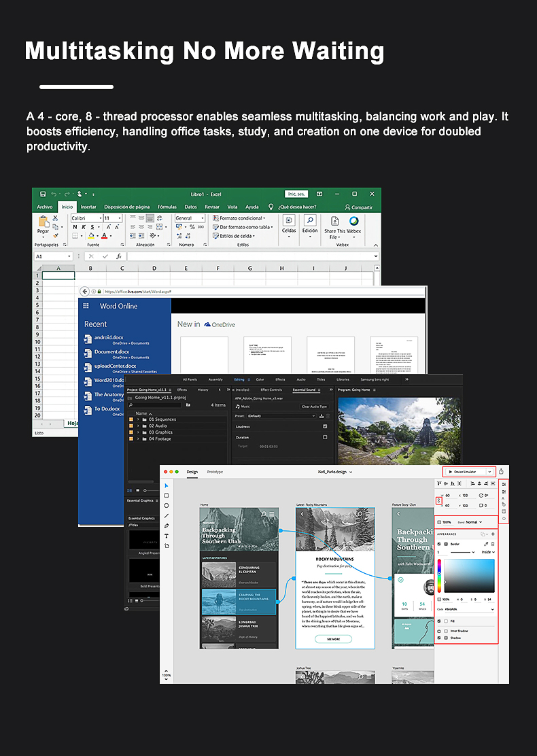Enable the Duration checkbox in Essential Sound

[325, 437]
